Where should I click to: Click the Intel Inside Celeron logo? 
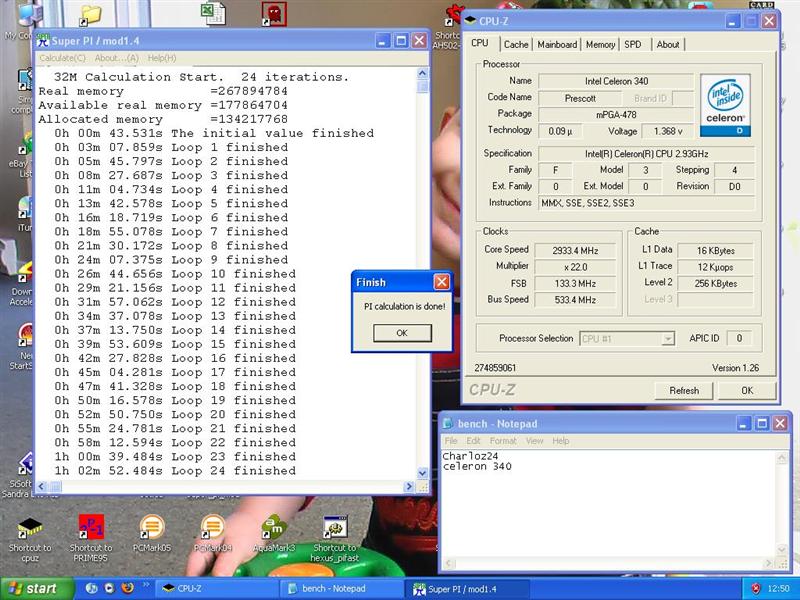coord(725,106)
